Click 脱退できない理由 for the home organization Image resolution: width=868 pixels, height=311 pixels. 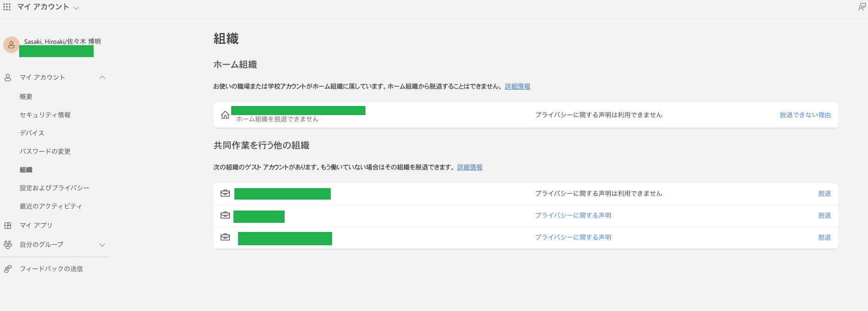tap(805, 115)
